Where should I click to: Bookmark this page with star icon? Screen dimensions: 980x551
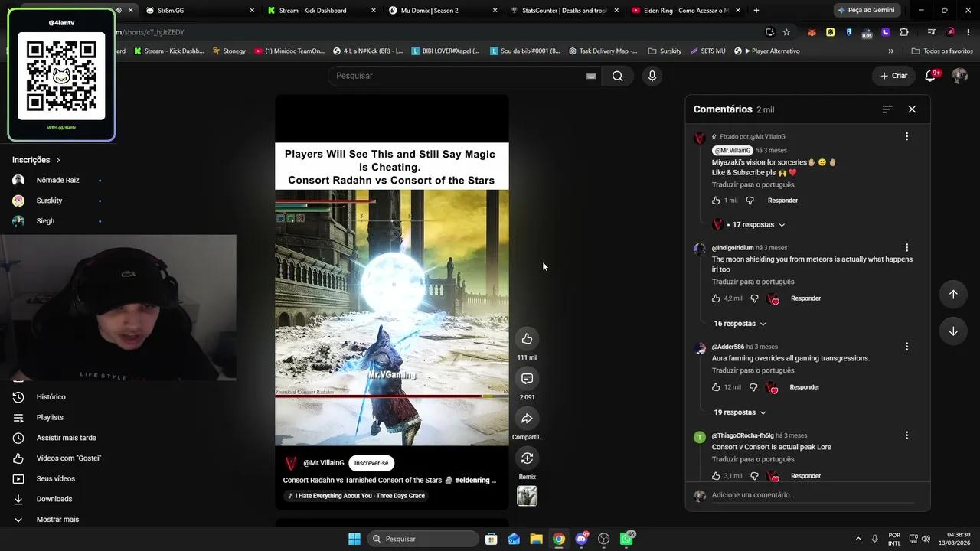pyautogui.click(x=786, y=32)
